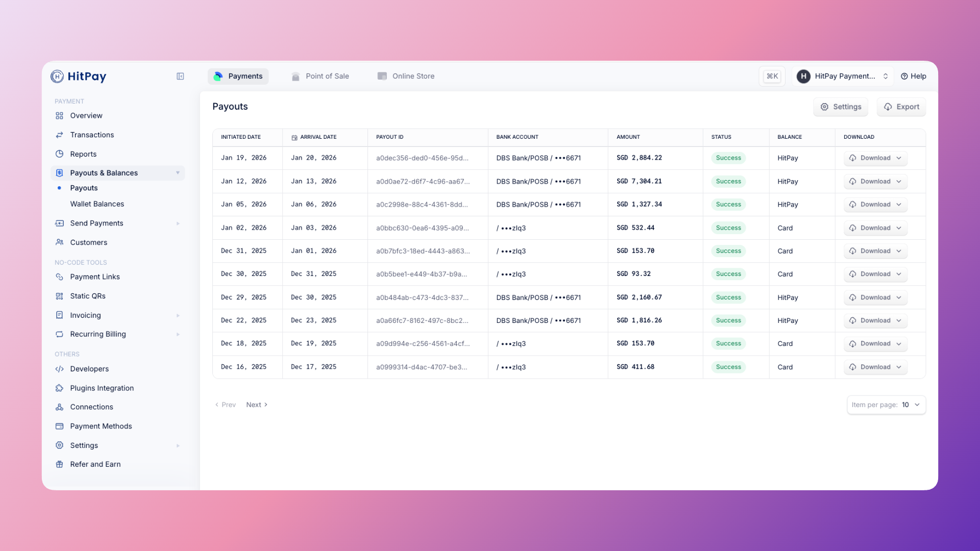
Task: Go to Plugins Integration
Action: (102, 388)
